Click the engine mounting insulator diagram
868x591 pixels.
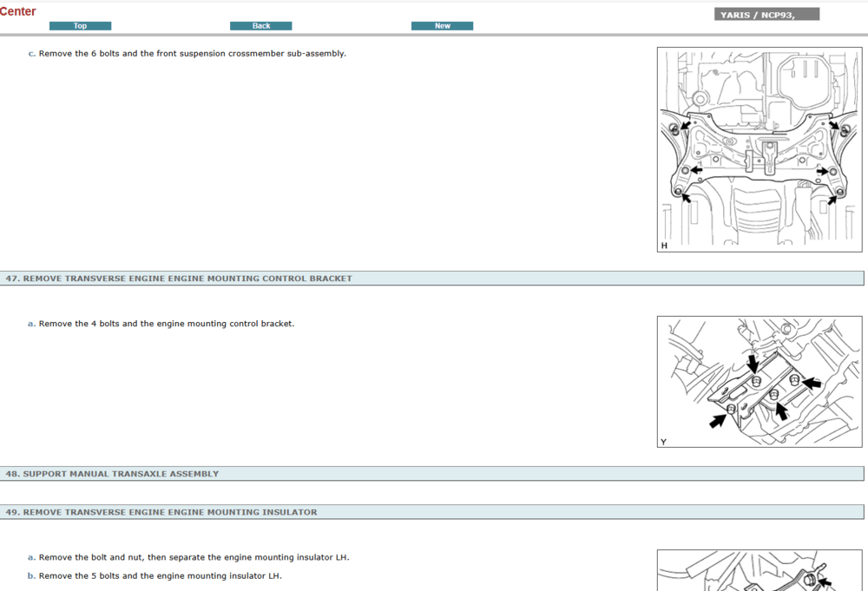tap(759, 573)
